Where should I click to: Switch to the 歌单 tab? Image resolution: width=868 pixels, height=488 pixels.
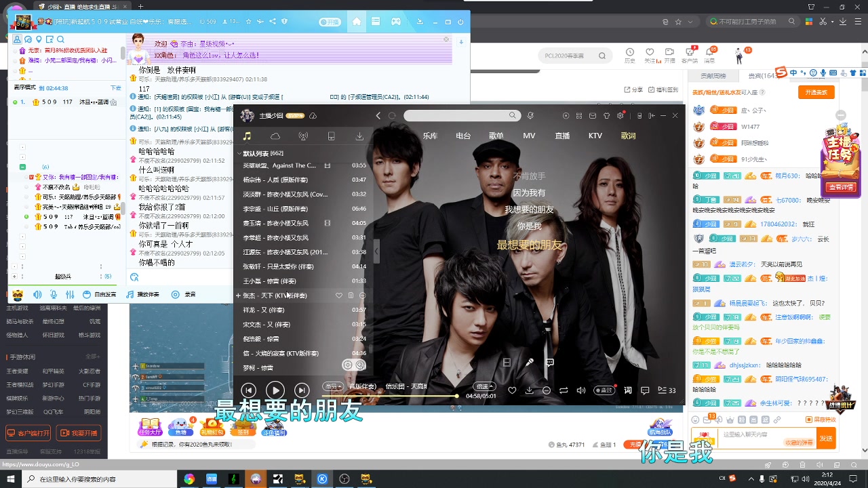[496, 136]
